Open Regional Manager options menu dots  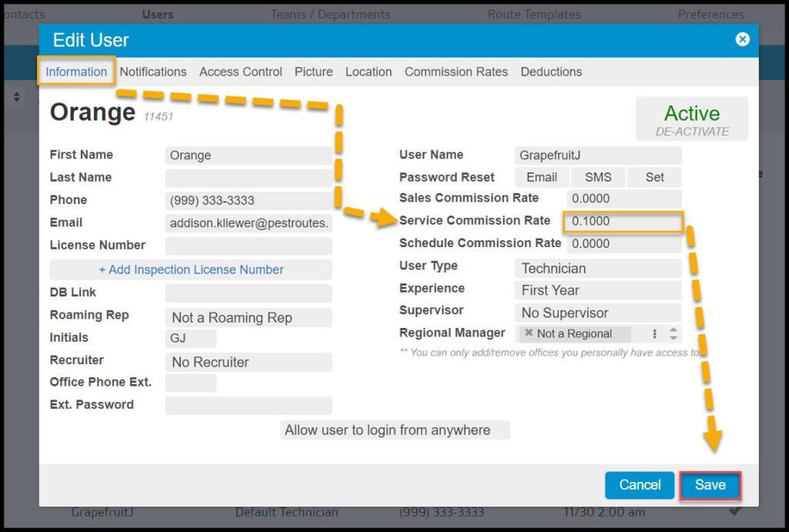[x=655, y=334]
